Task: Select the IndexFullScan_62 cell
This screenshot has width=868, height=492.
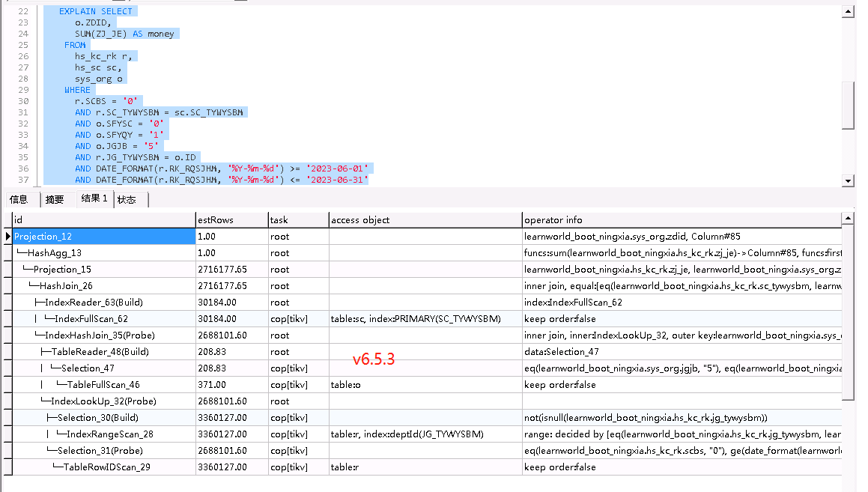Action: pos(103,319)
